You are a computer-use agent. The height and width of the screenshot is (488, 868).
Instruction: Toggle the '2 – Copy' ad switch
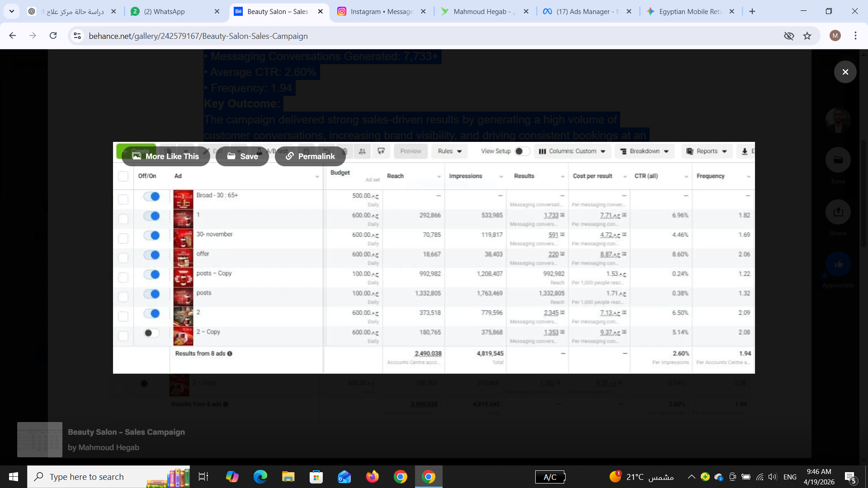[x=151, y=333]
